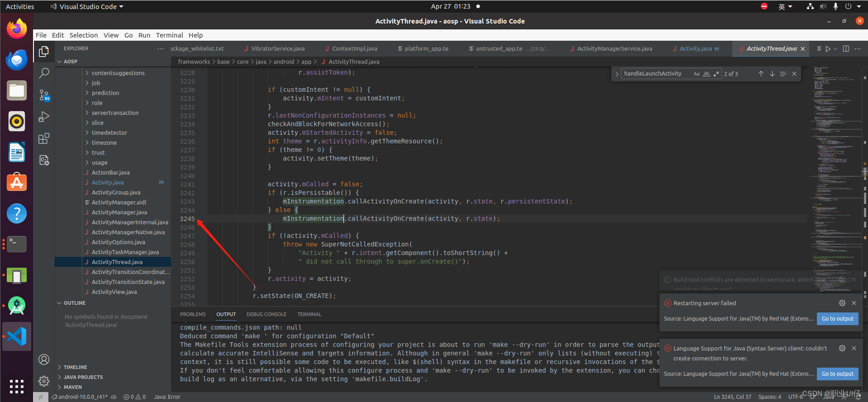868x402 pixels.
Task: Click the remote window indicator in status bar
Action: point(40,397)
